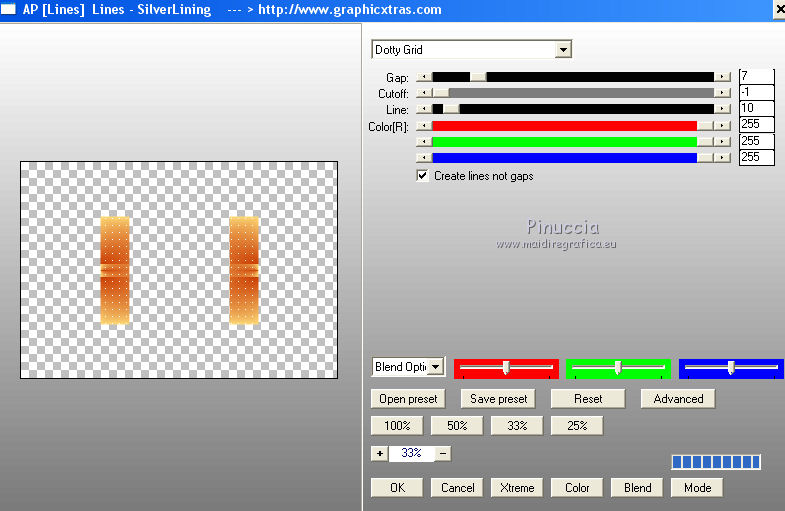Click the red Color slider thumb

click(705, 126)
